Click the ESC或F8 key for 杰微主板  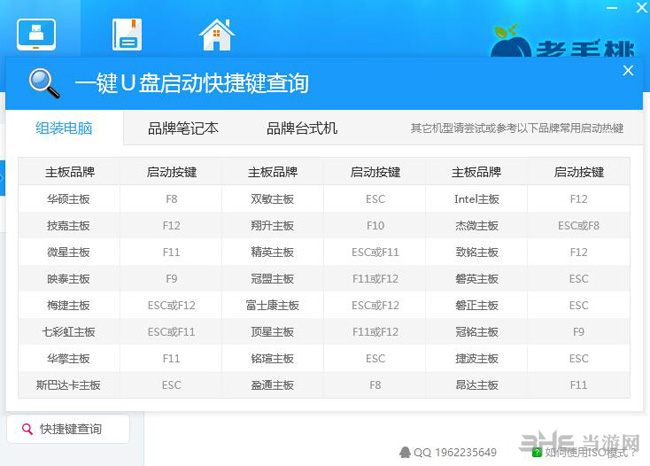pyautogui.click(x=579, y=226)
